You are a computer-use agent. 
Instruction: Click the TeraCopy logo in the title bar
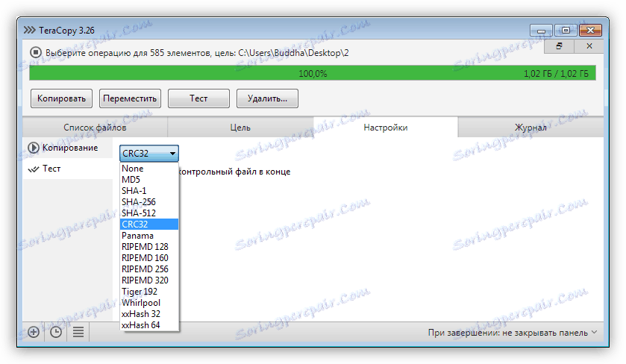[x=30, y=31]
